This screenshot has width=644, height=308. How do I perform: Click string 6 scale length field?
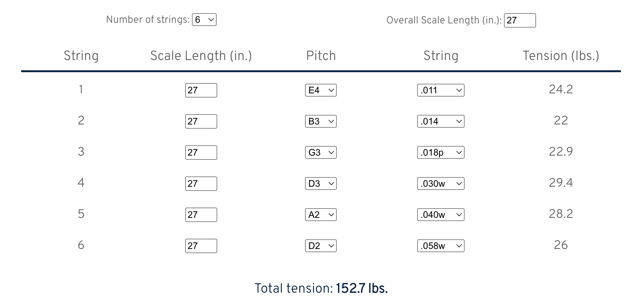[x=201, y=246]
